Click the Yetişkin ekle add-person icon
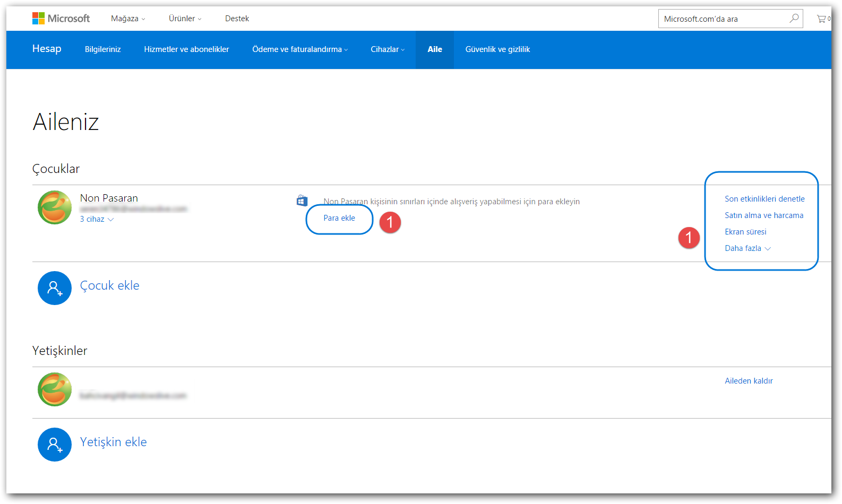 click(55, 445)
